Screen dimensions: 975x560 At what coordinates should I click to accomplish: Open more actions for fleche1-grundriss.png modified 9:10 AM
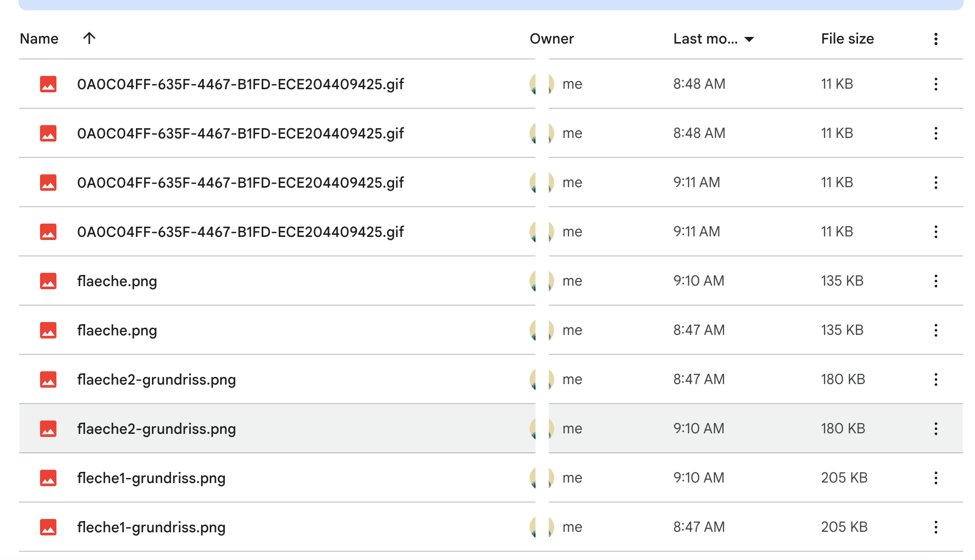click(x=935, y=478)
